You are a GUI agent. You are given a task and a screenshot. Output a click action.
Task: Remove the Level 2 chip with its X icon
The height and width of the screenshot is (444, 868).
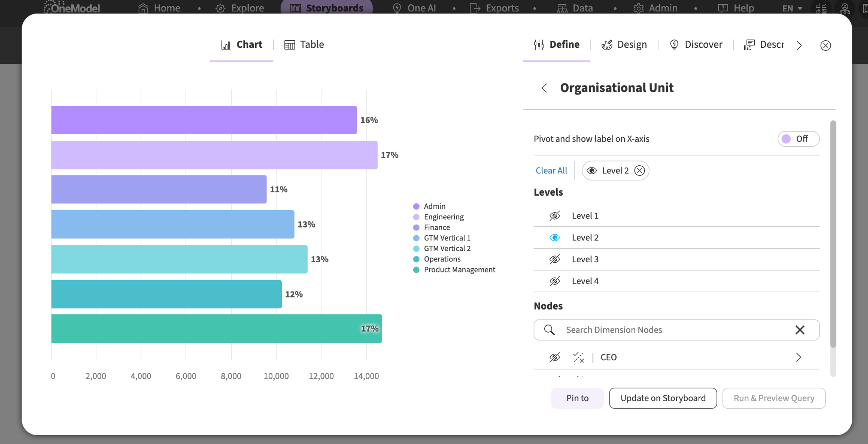640,170
